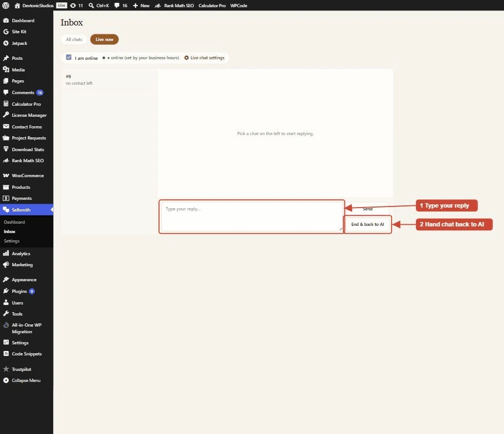
Task: Click the WordPress logo in admin bar
Action: (x=6, y=6)
